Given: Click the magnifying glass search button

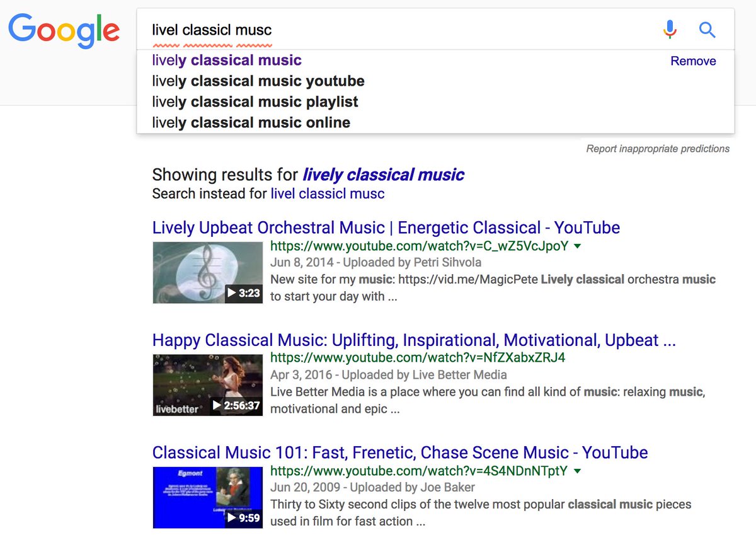Looking at the screenshot, I should (x=707, y=29).
